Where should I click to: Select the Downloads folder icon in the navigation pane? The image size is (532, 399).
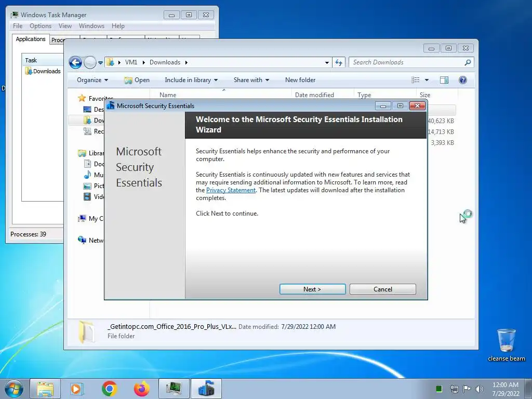pyautogui.click(x=87, y=120)
